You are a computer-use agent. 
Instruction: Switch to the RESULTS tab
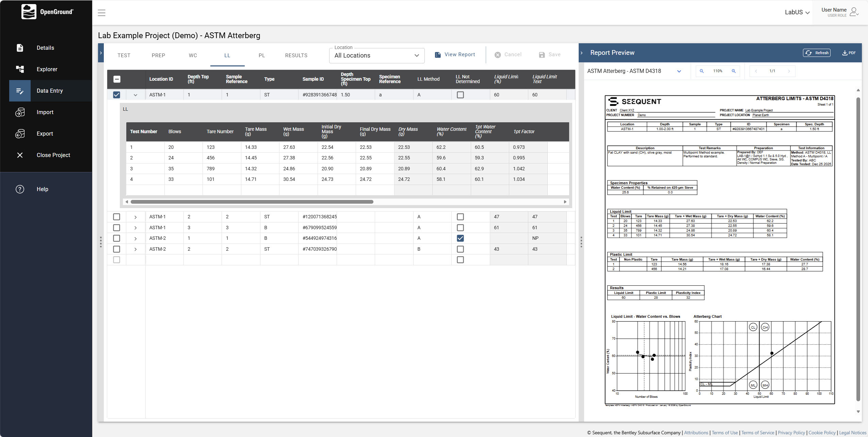[296, 55]
